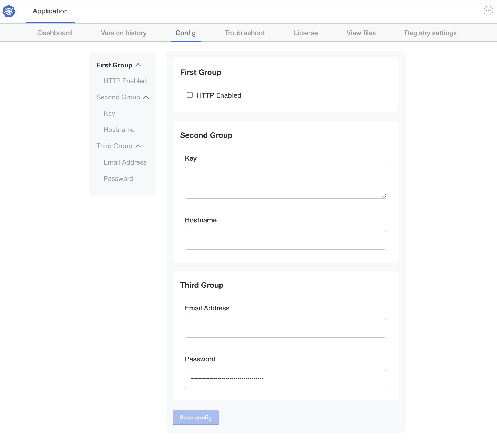Open the View files tab
The image size is (497, 448).
pos(361,33)
